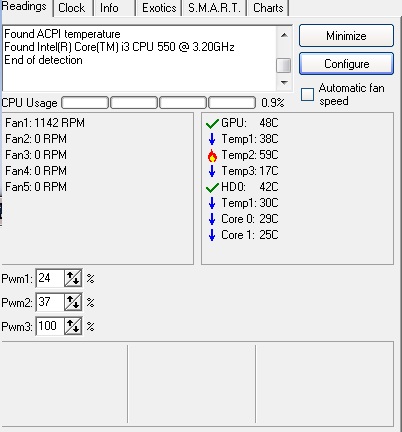This screenshot has width=402, height=432.
Task: Open the S.M.A.R.T. tab
Action: [x=214, y=8]
